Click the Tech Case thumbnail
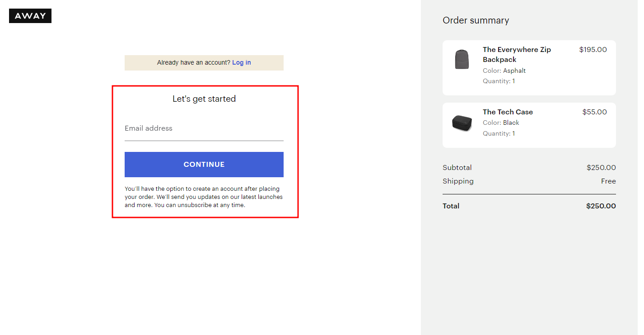 [x=462, y=123]
